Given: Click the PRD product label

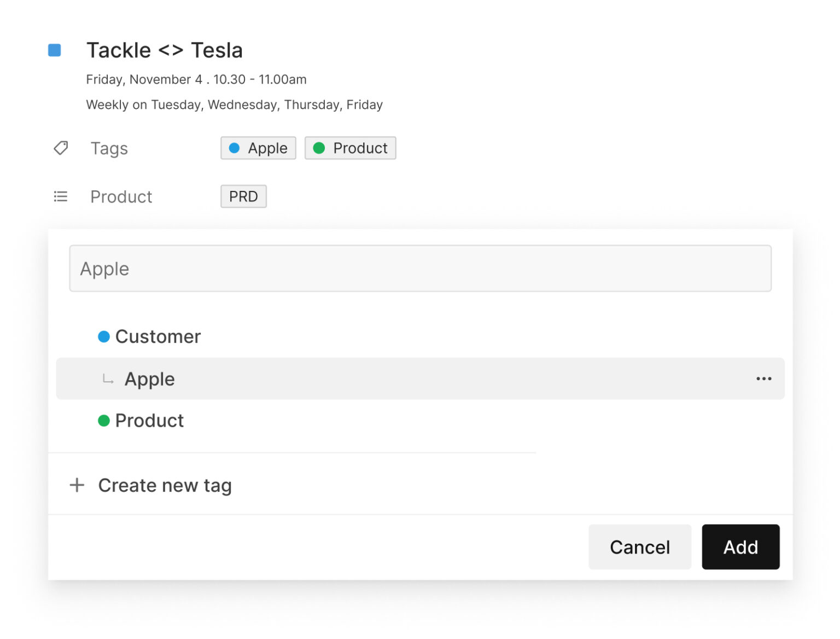Looking at the screenshot, I should coord(243,196).
